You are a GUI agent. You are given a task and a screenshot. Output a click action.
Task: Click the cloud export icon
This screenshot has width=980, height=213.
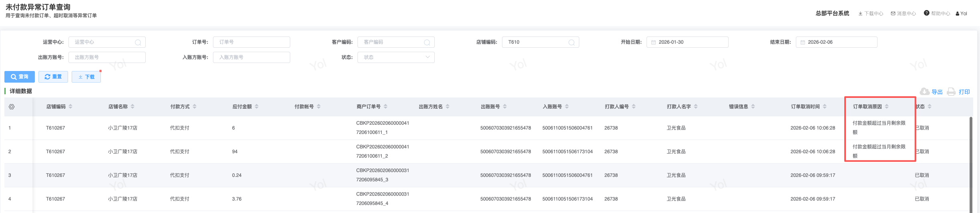click(925, 91)
